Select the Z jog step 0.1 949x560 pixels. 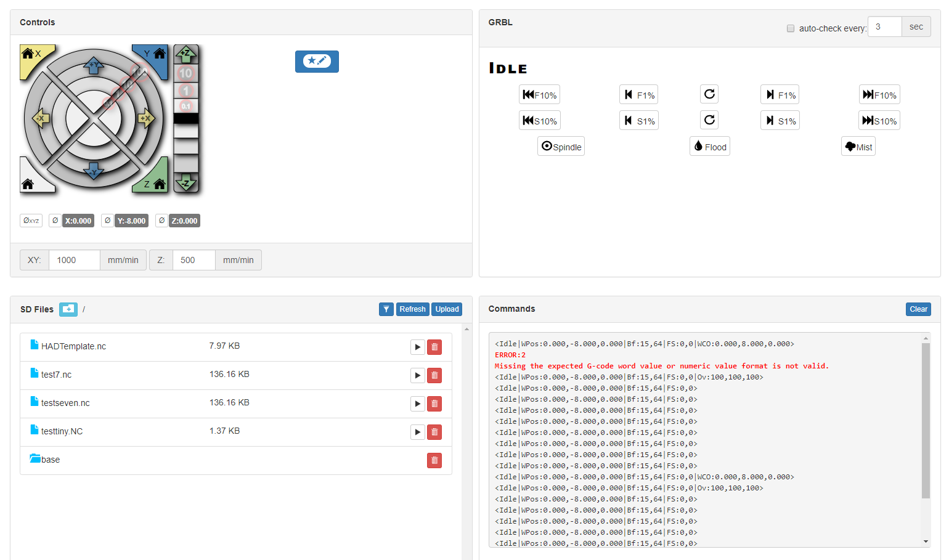pos(185,106)
